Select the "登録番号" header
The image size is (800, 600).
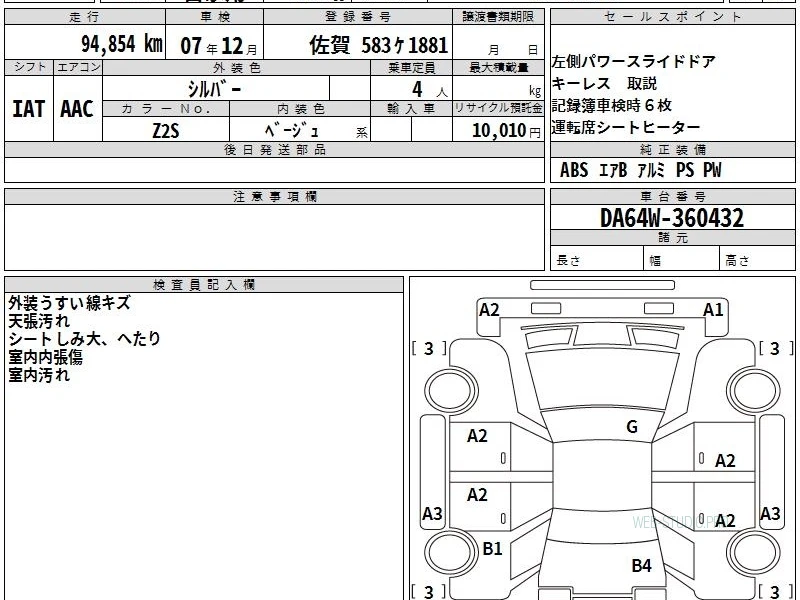pyautogui.click(x=358, y=17)
